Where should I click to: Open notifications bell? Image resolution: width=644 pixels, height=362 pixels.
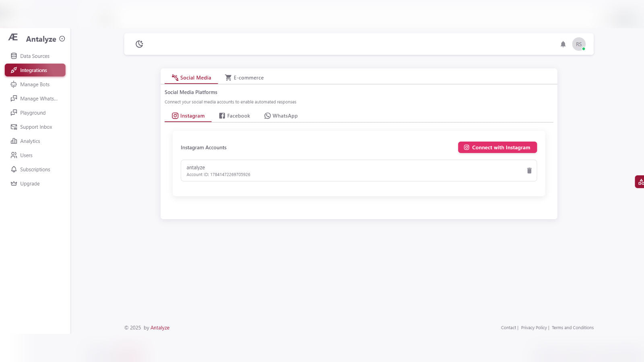563,44
